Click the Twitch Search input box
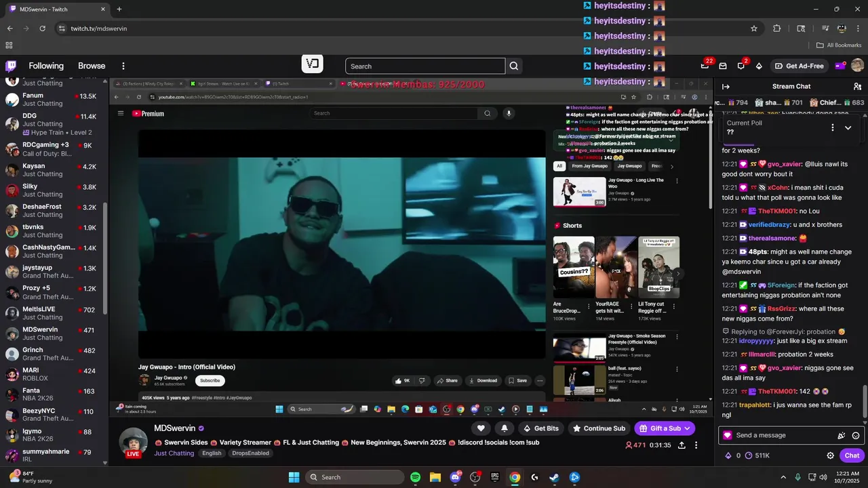Image resolution: width=868 pixels, height=488 pixels. point(425,66)
